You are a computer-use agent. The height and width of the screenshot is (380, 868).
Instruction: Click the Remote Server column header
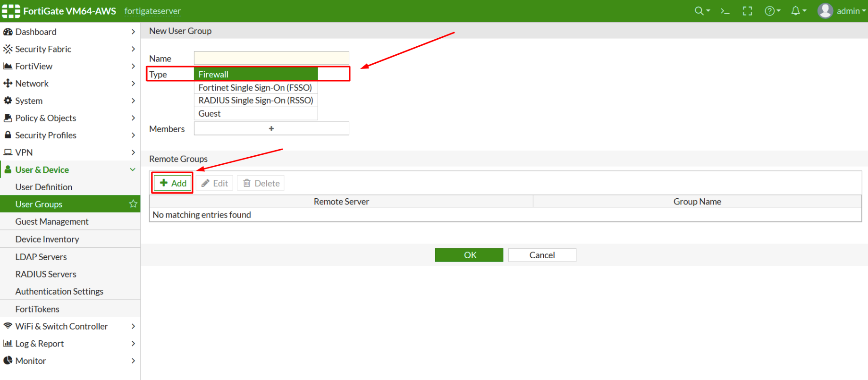[x=341, y=202]
